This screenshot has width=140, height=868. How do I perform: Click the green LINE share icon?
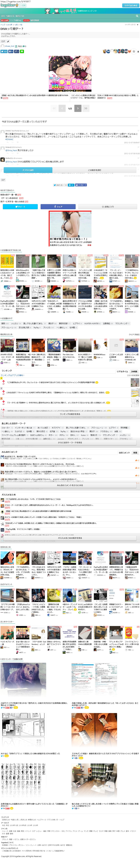point(22,52)
